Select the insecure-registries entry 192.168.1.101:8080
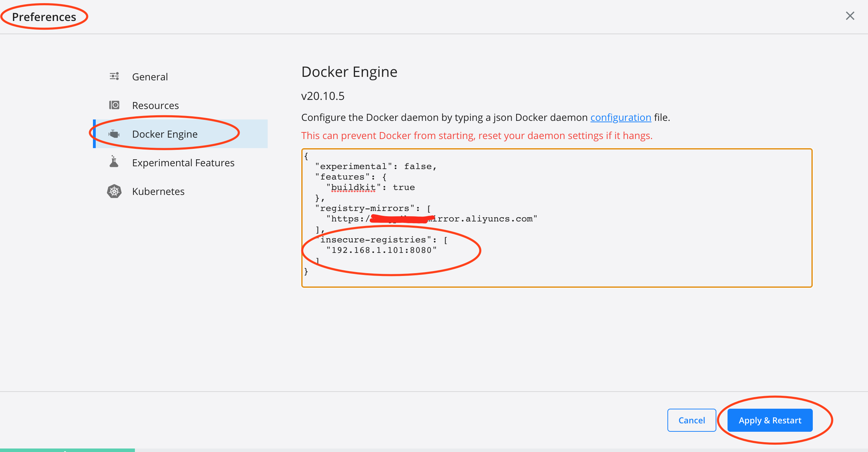Viewport: 868px width, 452px height. [x=382, y=250]
